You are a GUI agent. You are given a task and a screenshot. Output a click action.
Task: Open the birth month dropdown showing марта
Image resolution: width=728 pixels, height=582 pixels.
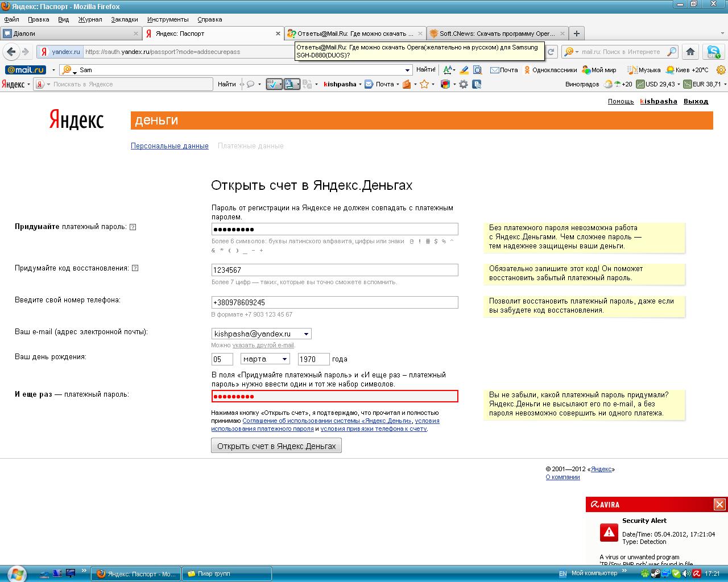pyautogui.click(x=265, y=359)
